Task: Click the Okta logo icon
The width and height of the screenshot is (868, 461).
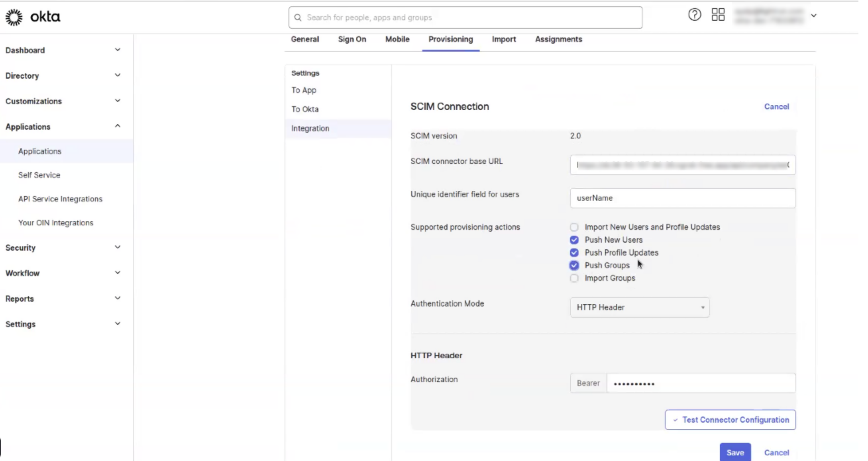Action: pos(14,17)
